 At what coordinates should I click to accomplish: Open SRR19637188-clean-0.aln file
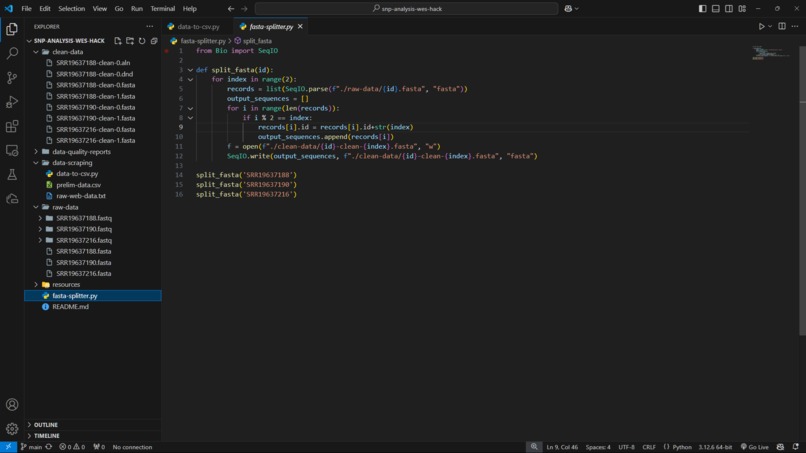(93, 63)
